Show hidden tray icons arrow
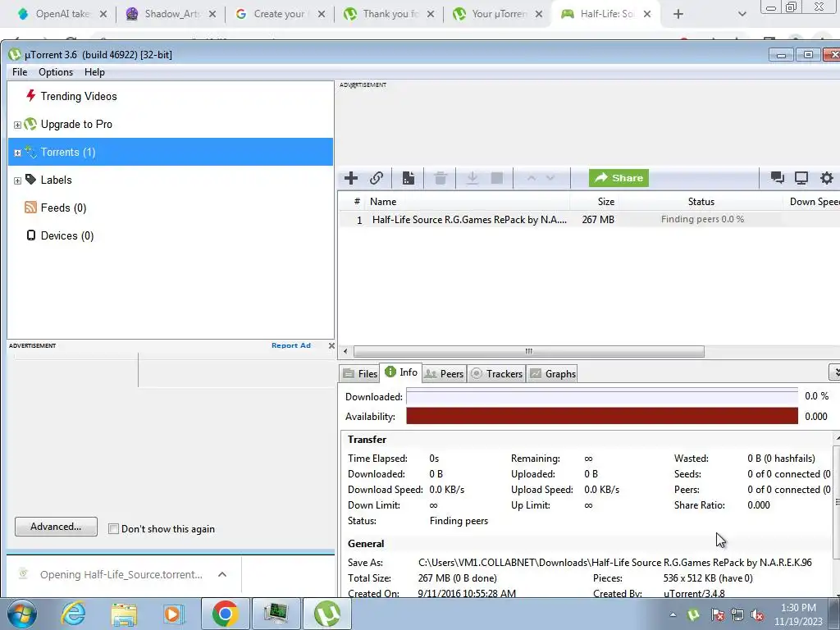 673,614
